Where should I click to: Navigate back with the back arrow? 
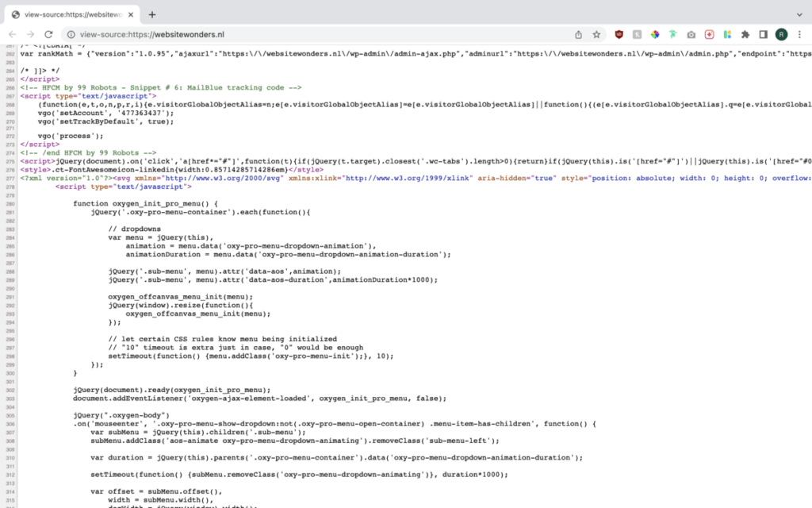[x=13, y=35]
